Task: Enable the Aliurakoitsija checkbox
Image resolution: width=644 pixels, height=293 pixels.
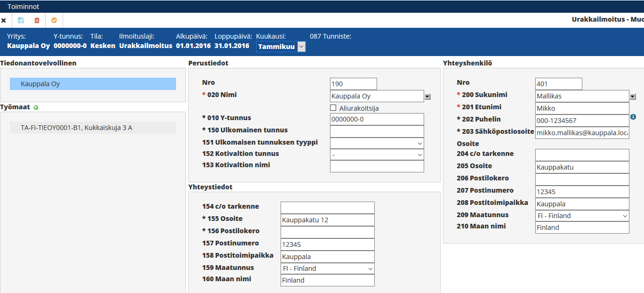Action: (334, 108)
